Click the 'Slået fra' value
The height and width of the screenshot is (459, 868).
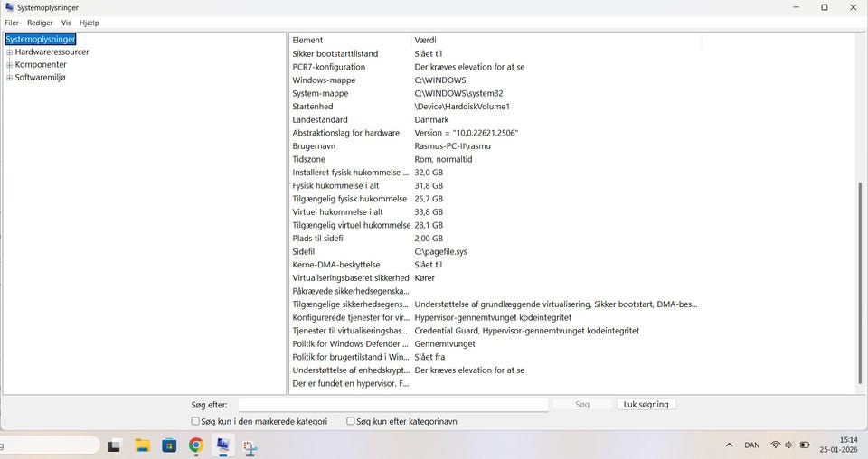click(429, 357)
